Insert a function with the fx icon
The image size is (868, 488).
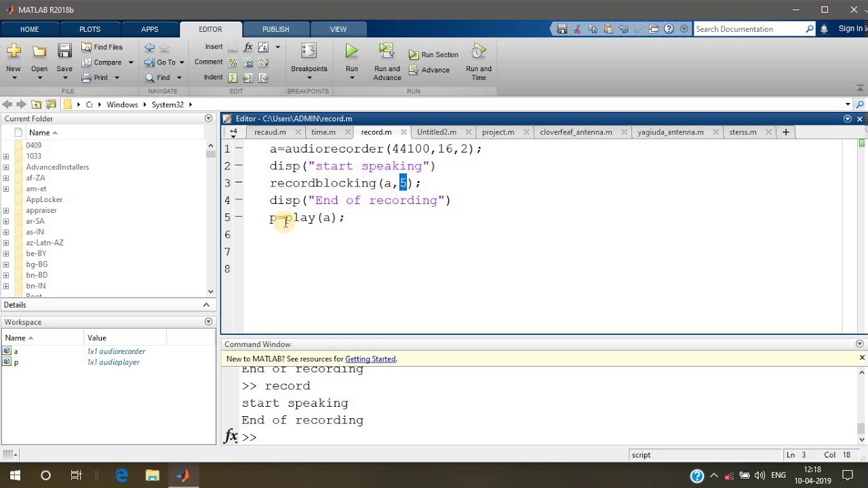[248, 47]
